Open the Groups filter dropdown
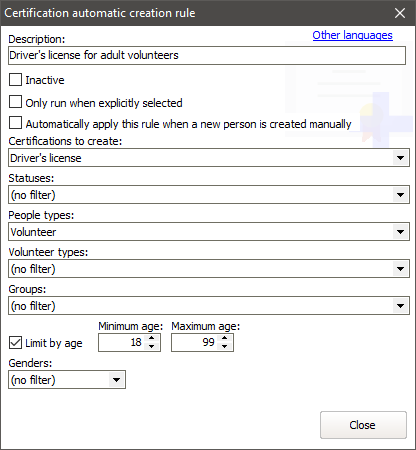The width and height of the screenshot is (416, 450). pos(401,306)
